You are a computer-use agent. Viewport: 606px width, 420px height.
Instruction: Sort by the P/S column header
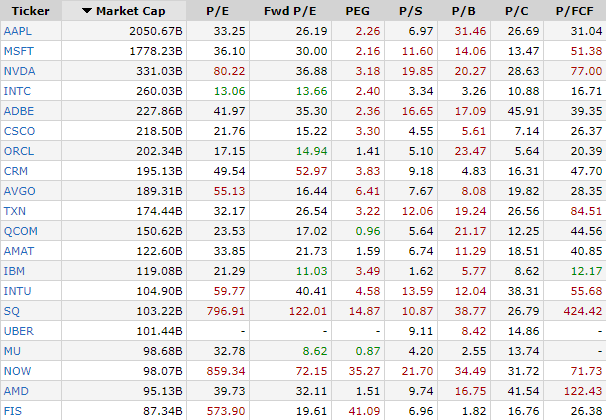point(411,11)
